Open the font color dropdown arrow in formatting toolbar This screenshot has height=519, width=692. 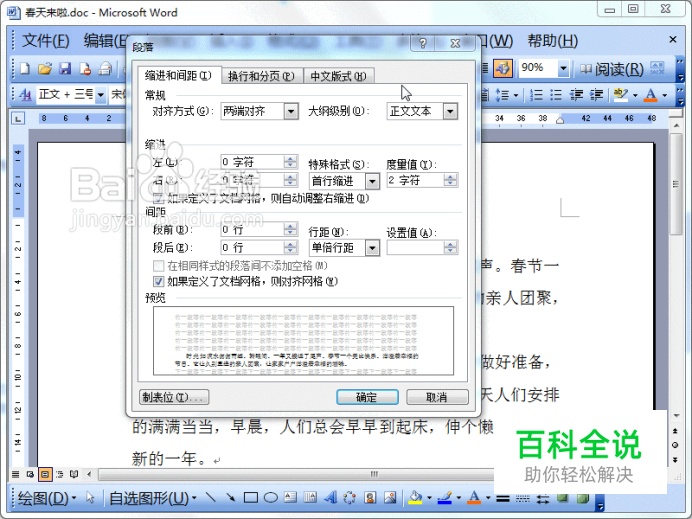[665, 95]
